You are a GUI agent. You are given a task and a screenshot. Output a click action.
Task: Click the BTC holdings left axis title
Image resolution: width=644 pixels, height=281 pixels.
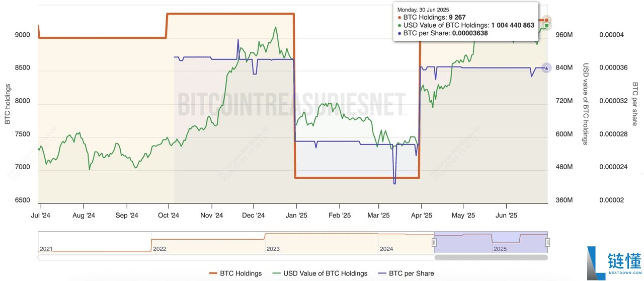[x=7, y=104]
